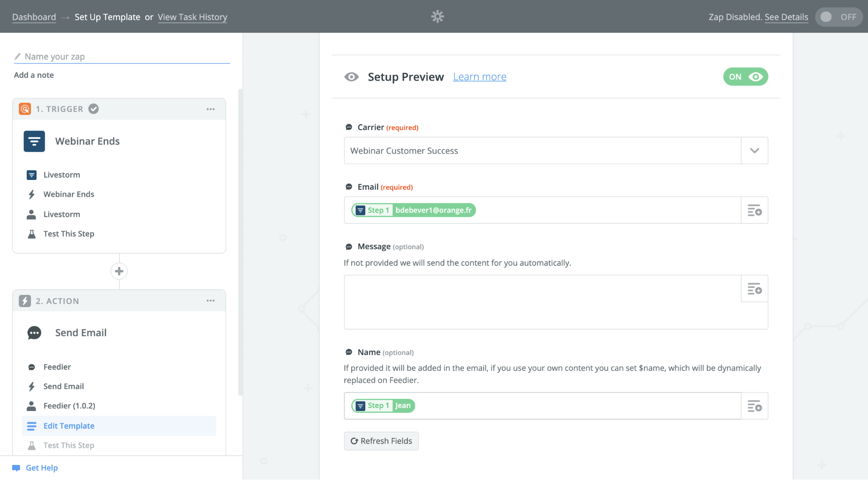Image resolution: width=868 pixels, height=480 pixels.
Task: Click the Carrier field bubble icon
Action: pyautogui.click(x=349, y=127)
